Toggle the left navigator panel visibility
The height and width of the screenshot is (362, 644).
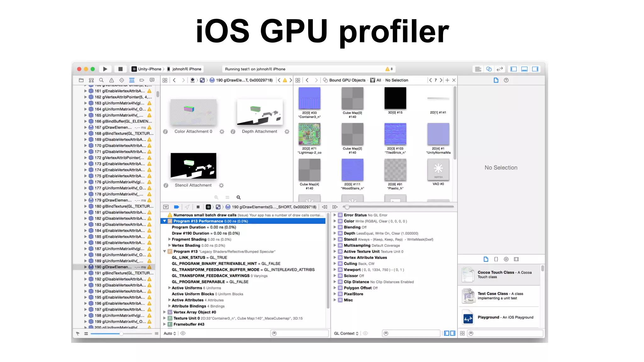click(x=514, y=69)
